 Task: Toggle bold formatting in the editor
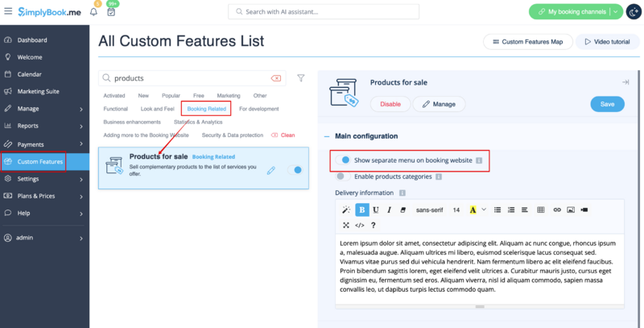pyautogui.click(x=361, y=210)
